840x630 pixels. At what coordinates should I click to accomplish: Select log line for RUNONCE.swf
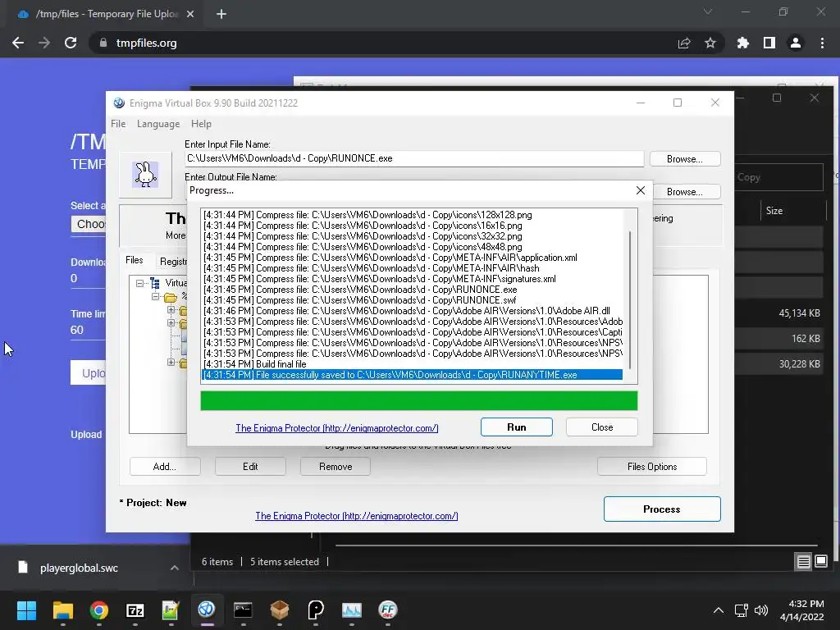pyautogui.click(x=412, y=300)
